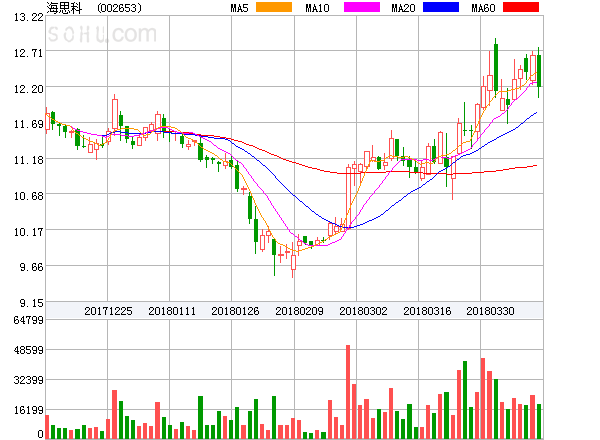Click the 9.66 price axis label

tap(31, 267)
